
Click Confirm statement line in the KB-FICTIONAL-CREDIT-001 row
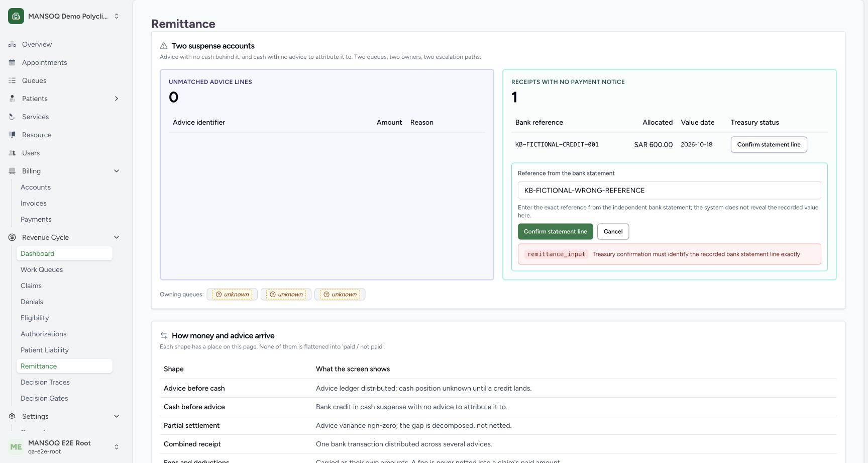coord(769,145)
